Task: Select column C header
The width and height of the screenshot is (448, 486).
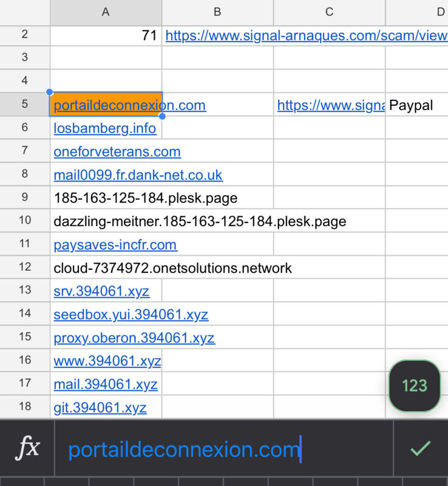Action: tap(329, 12)
